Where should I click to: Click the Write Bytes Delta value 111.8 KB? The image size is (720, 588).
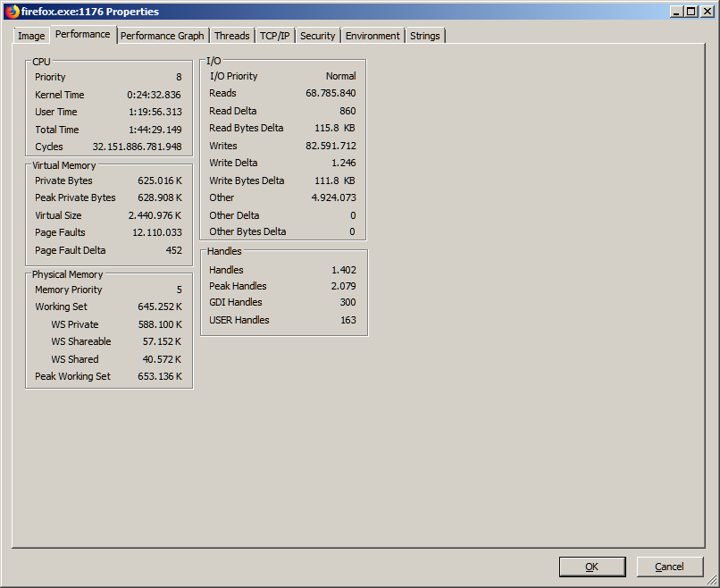pos(335,181)
